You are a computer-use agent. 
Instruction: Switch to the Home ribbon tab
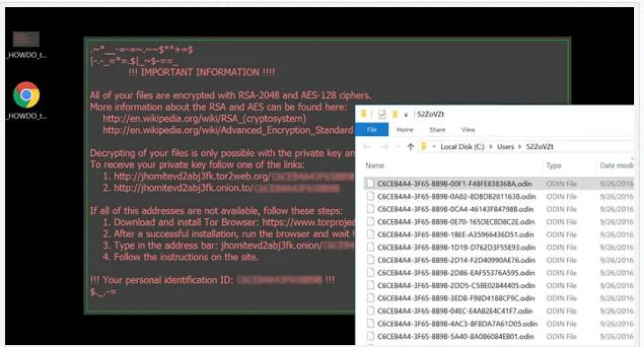pos(405,130)
